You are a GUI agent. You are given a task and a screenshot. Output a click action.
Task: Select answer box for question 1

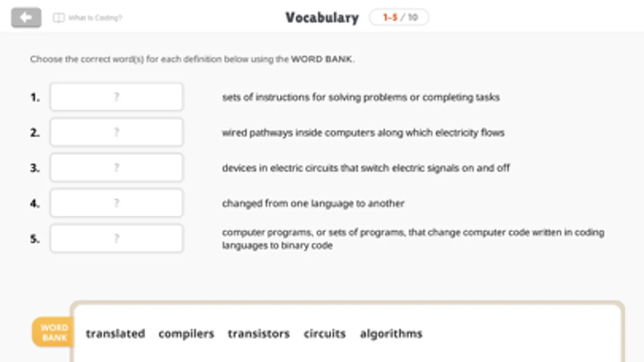coord(116,97)
